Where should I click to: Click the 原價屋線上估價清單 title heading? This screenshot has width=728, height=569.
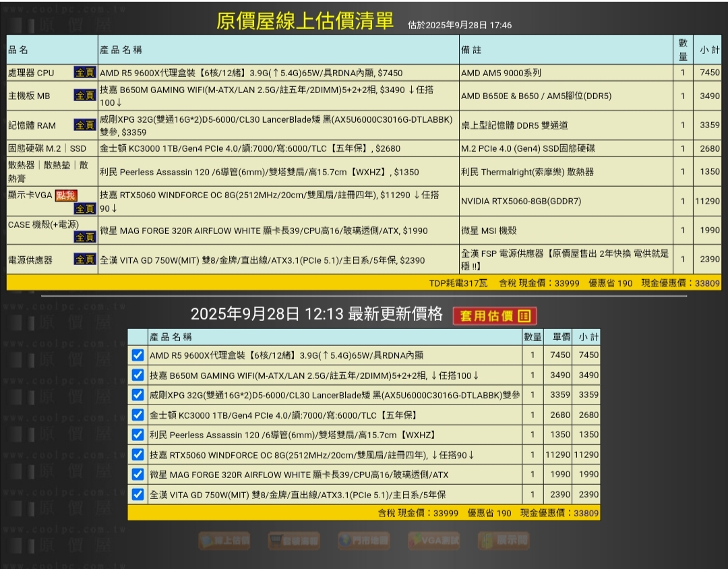[305, 21]
